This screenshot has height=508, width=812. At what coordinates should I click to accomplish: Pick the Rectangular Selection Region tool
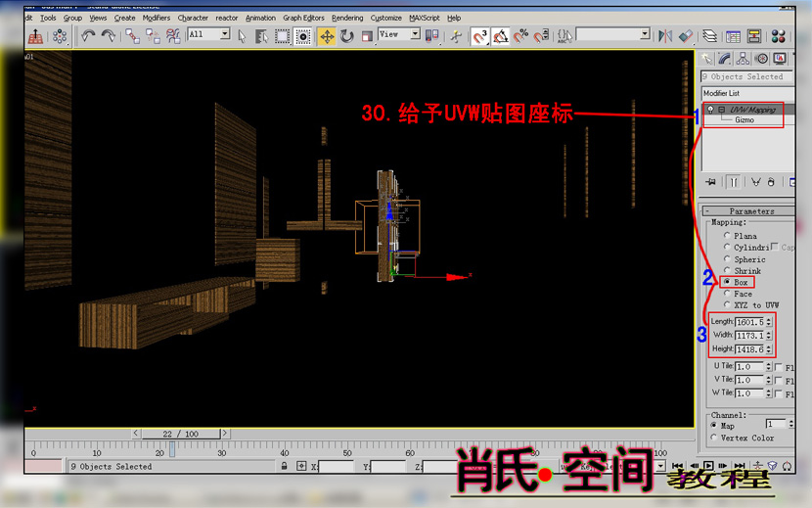coord(282,36)
